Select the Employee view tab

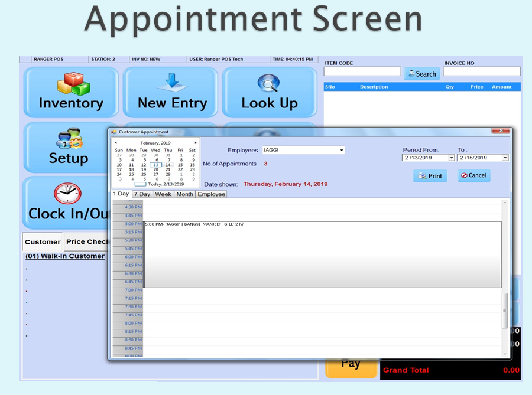click(211, 194)
